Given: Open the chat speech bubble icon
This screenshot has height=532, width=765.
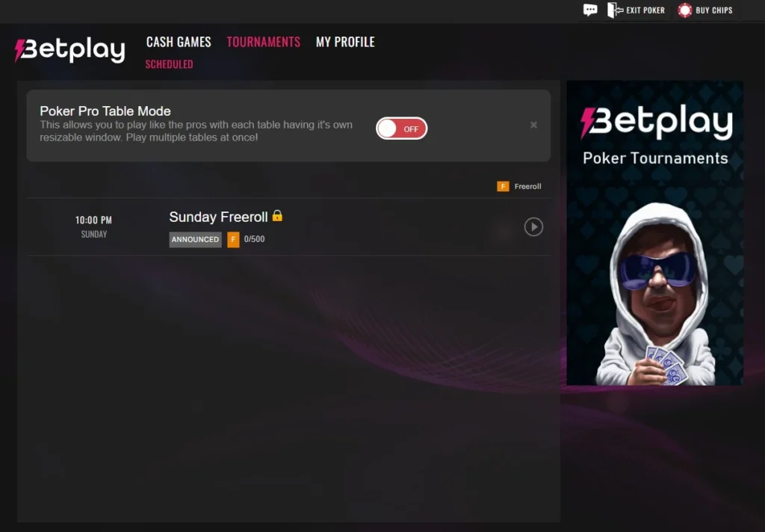Looking at the screenshot, I should [x=590, y=10].
